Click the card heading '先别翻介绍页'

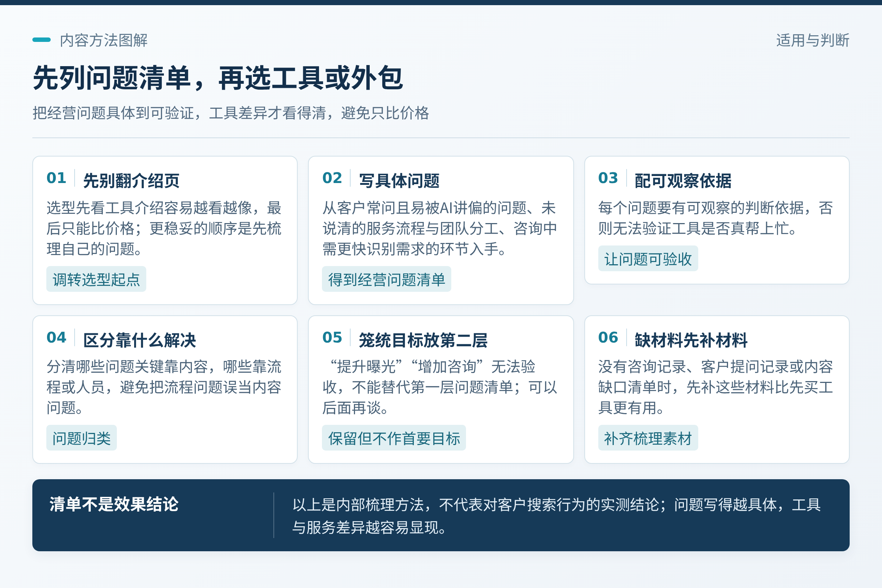pos(131,181)
